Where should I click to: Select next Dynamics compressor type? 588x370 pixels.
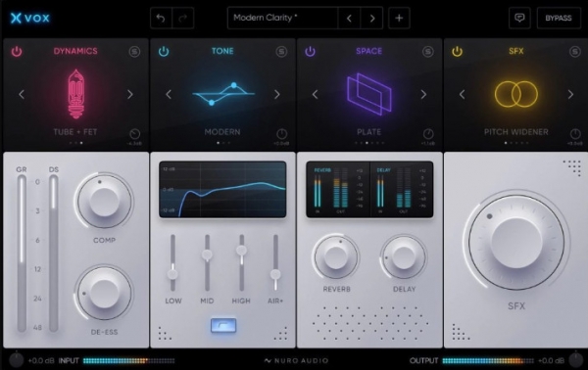129,94
